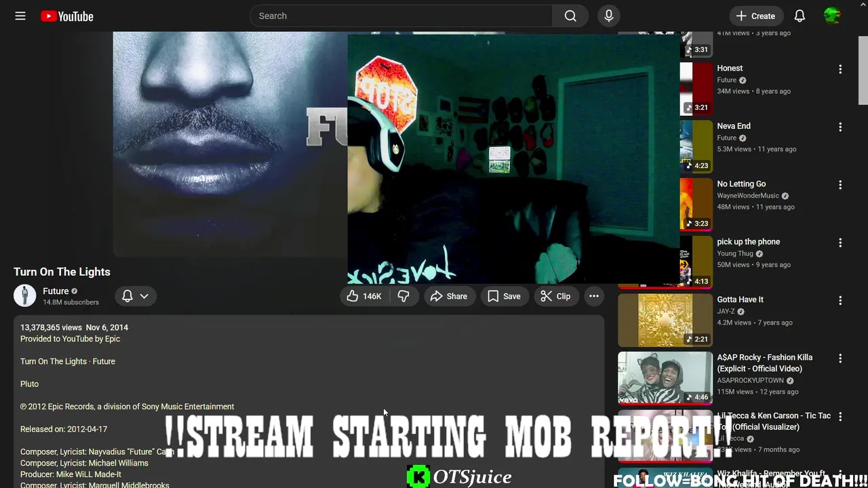Open Neva End video title

[734, 126]
